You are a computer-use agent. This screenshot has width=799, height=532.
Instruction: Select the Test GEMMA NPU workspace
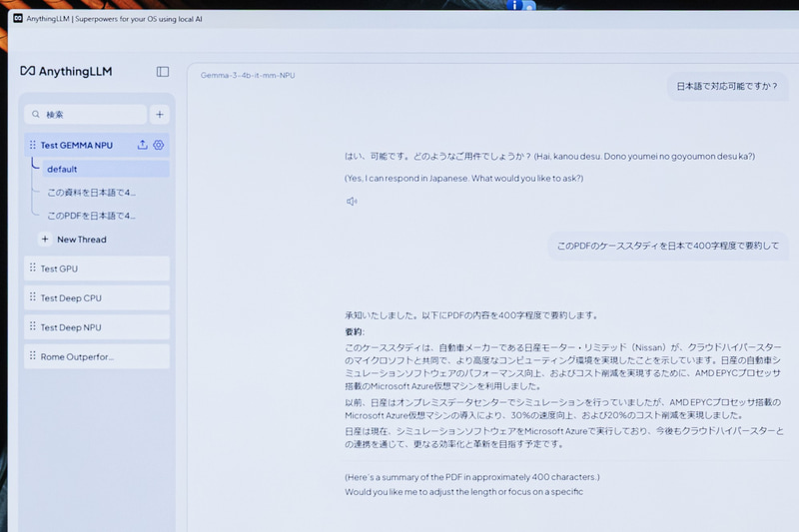pyautogui.click(x=97, y=145)
